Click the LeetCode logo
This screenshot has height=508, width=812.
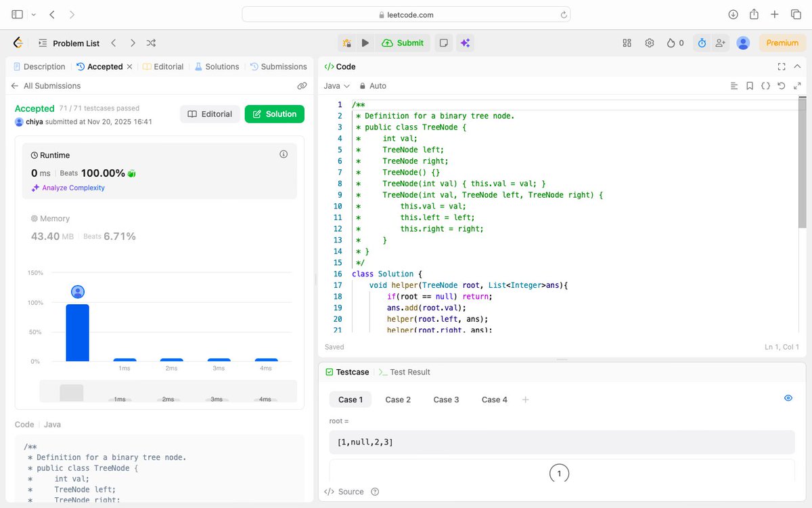point(18,42)
